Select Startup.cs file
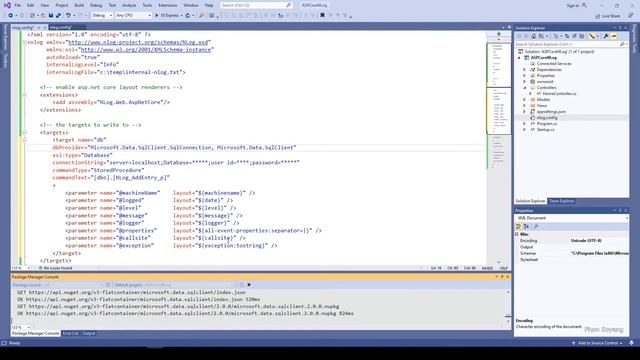This screenshot has width=640, height=360. pyautogui.click(x=545, y=129)
